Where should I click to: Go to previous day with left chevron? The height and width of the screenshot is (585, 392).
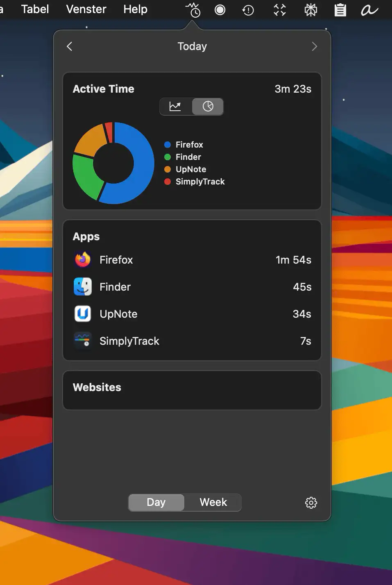(70, 46)
